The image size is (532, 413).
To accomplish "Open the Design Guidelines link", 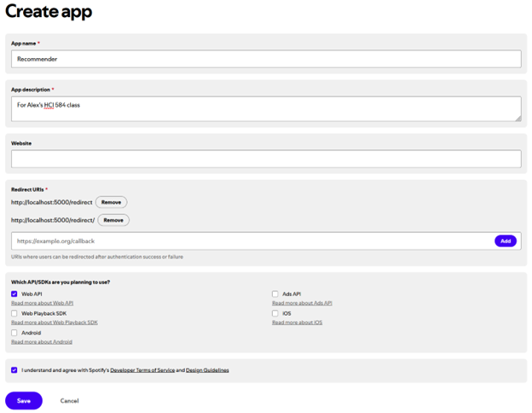I will [x=207, y=370].
